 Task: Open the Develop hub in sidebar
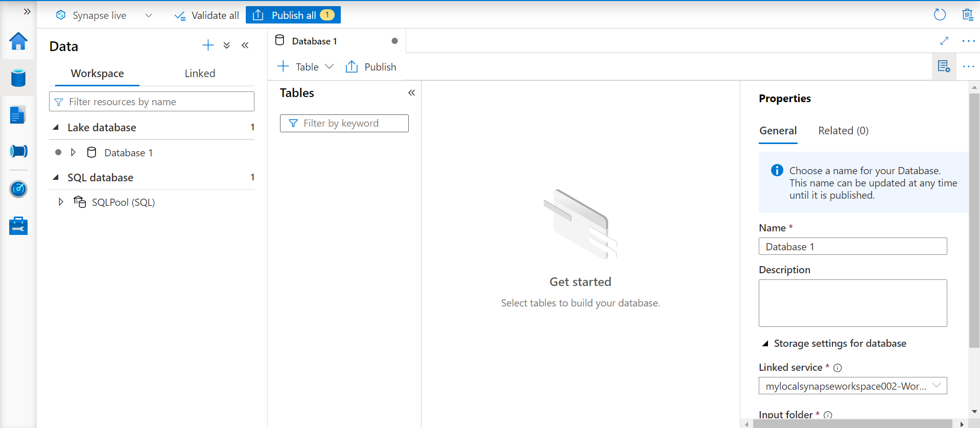(x=18, y=115)
